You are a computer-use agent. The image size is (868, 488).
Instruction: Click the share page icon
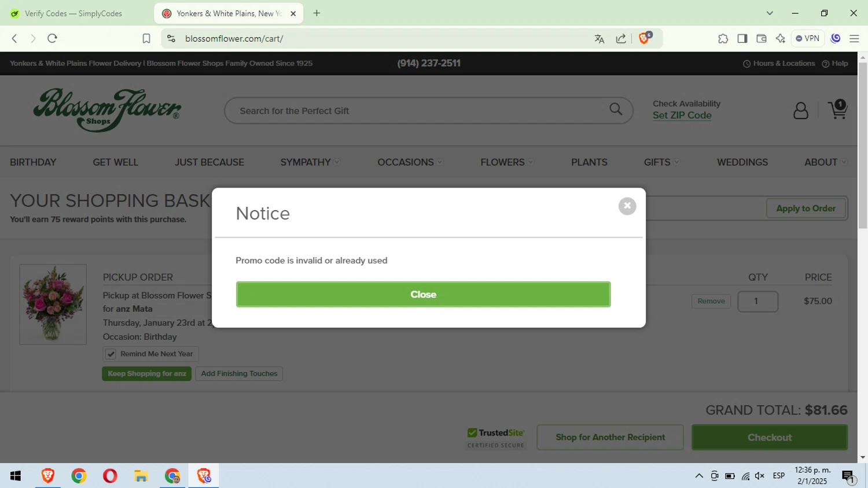click(621, 39)
